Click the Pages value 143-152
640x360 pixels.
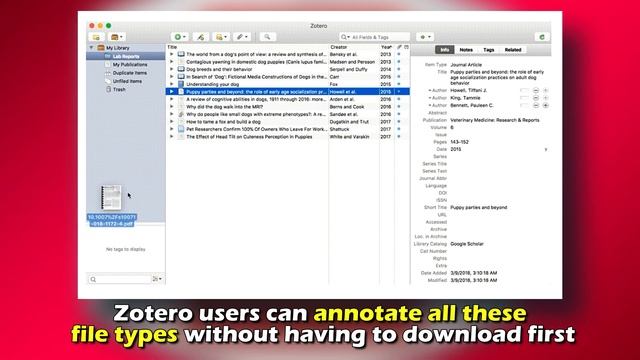459,142
